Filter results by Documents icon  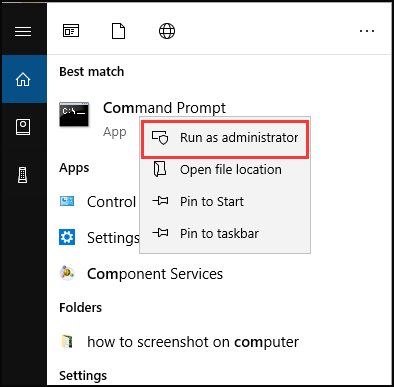[119, 31]
